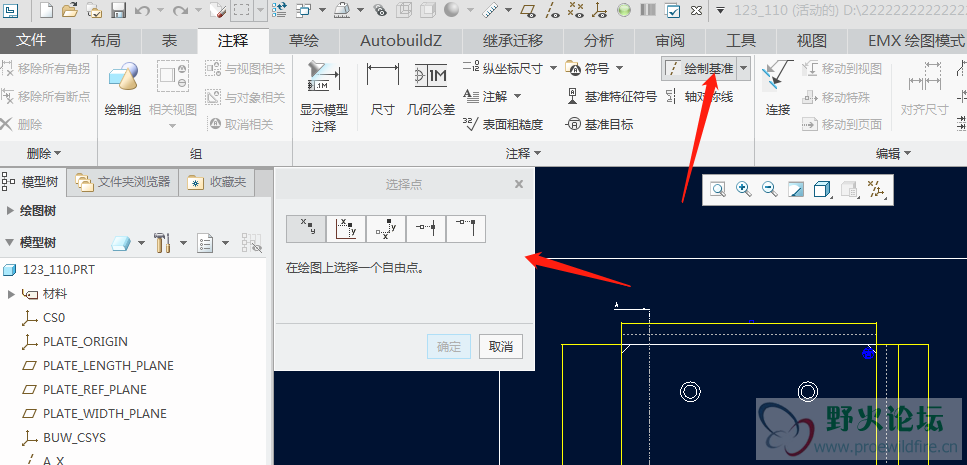Click the green sphere status icon
Screen dimensions: 967x465
(624, 10)
